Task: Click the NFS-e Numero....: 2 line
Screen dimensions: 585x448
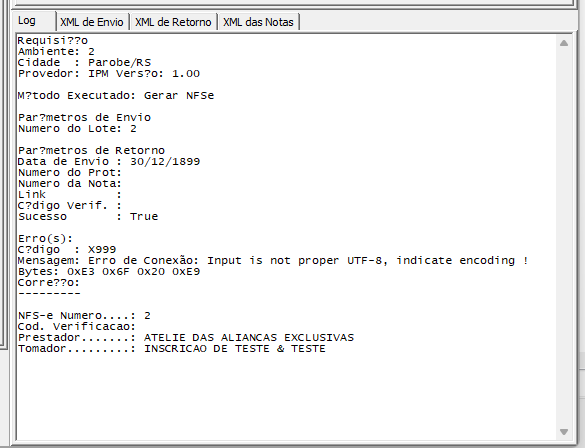Action: point(84,316)
